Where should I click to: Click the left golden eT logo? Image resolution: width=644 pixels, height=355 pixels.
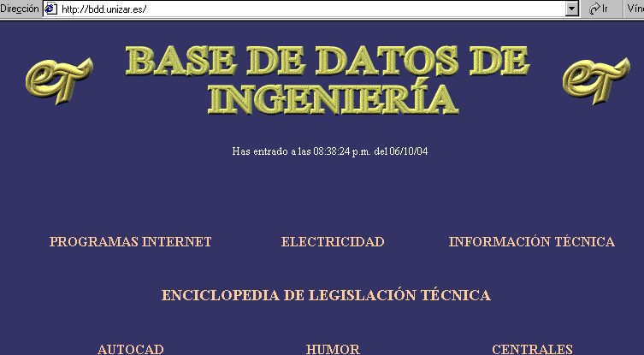coord(59,80)
